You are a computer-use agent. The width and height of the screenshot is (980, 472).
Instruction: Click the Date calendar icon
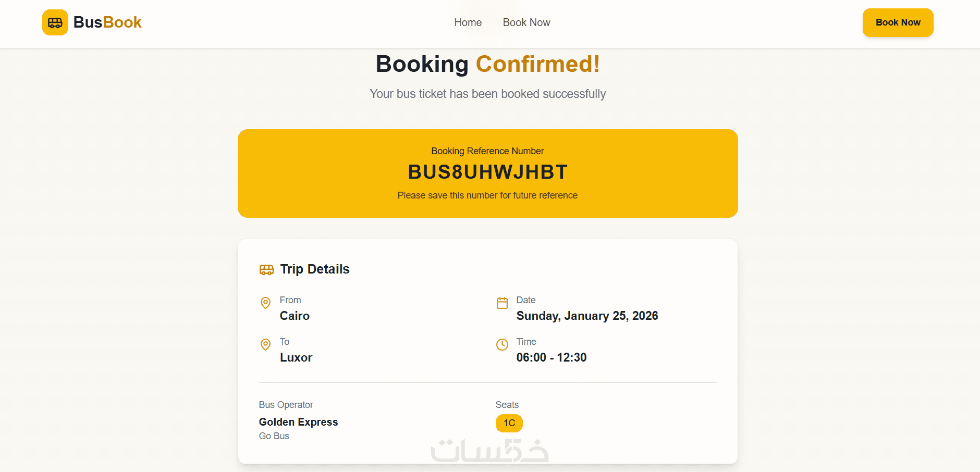click(502, 303)
